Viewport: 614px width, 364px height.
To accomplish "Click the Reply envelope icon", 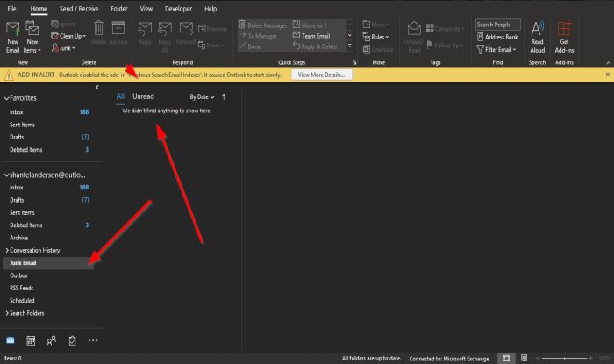I will [x=145, y=29].
